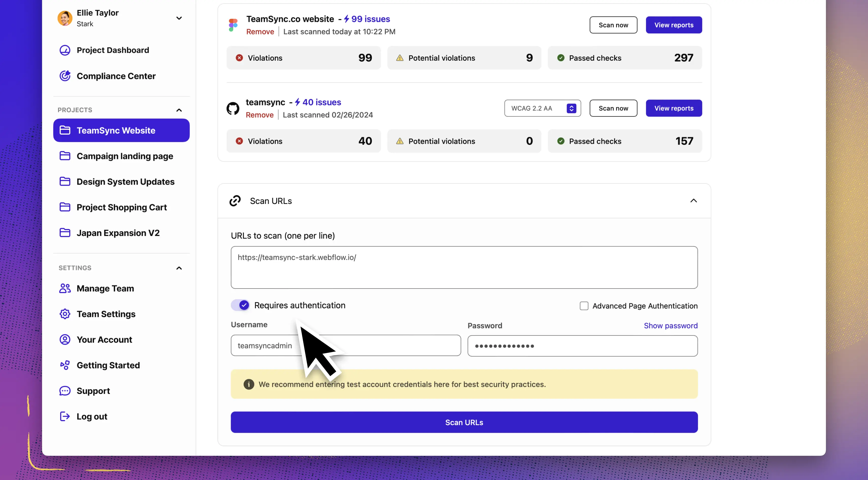
Task: Select TeamSync Website from projects list
Action: (x=116, y=130)
